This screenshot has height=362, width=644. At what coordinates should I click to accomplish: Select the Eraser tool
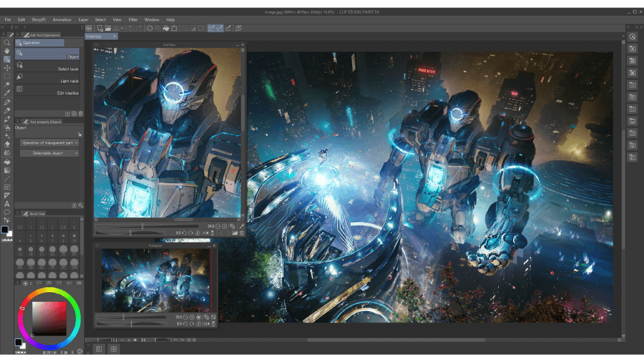(x=7, y=144)
